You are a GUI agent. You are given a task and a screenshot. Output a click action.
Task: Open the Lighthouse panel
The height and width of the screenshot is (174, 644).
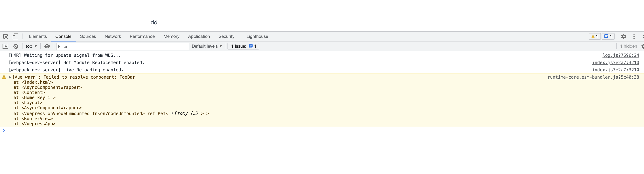point(257,36)
